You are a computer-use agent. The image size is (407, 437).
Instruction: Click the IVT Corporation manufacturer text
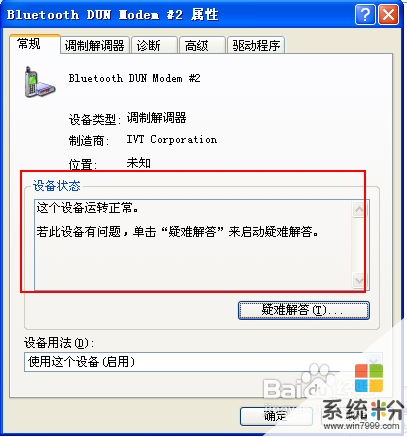172,139
